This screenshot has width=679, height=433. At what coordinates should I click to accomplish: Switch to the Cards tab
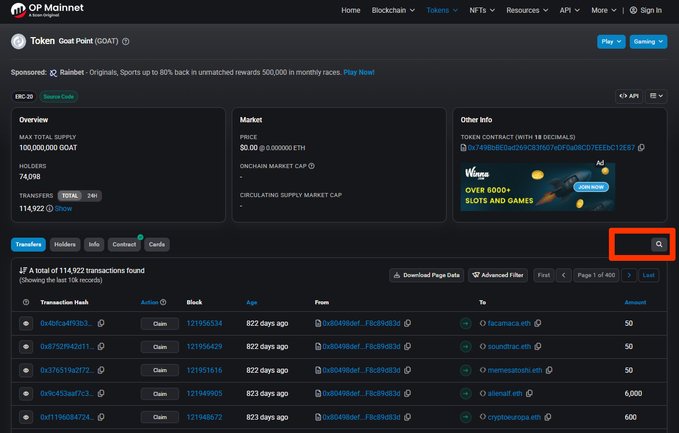pos(157,244)
